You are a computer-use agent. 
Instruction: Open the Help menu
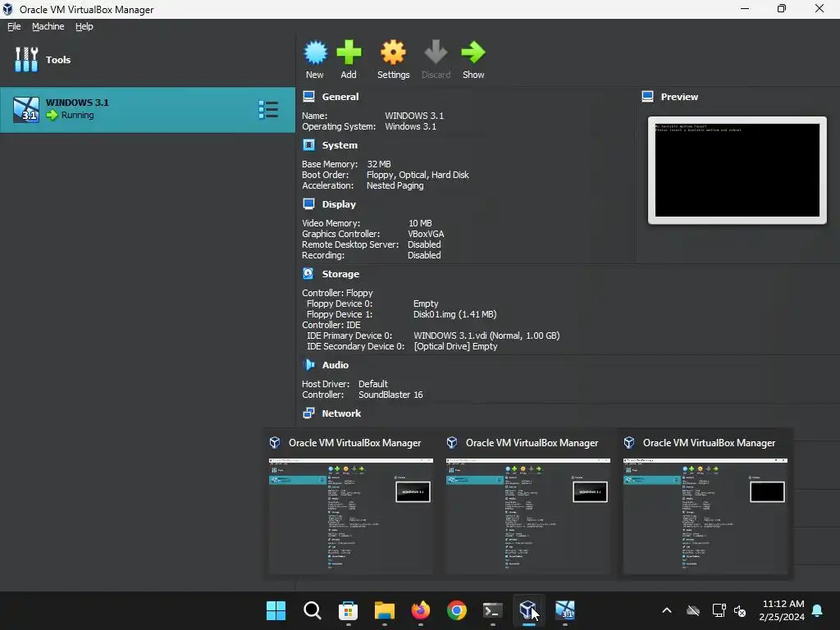tap(84, 26)
